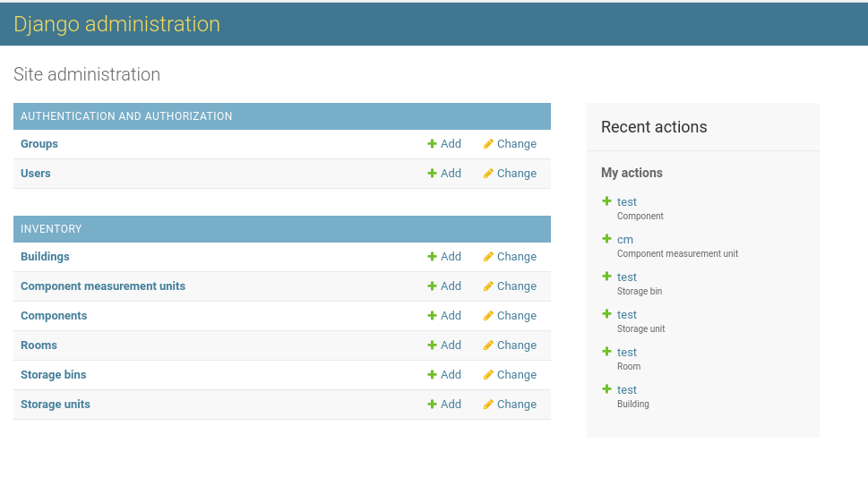Open the Rooms model link
868x503 pixels.
pos(39,345)
